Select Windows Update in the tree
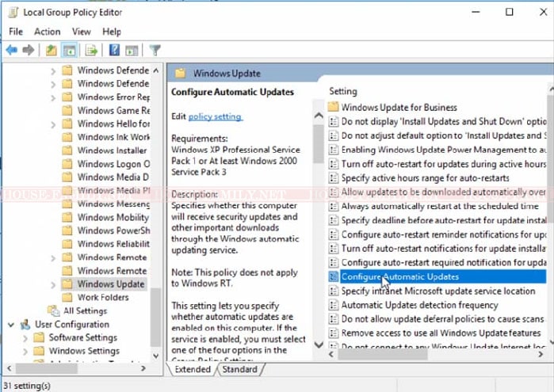This screenshot has width=554, height=392. tap(111, 284)
